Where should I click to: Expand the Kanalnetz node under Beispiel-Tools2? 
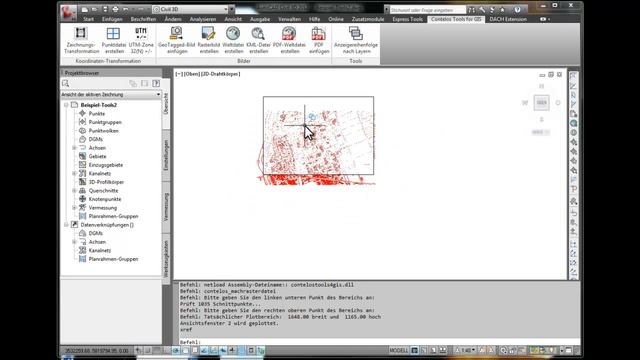[74, 173]
